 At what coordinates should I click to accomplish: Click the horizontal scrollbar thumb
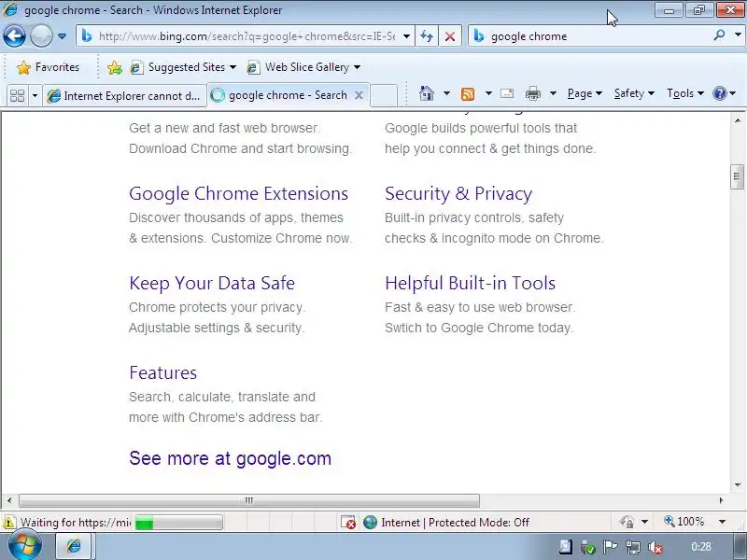point(249,500)
